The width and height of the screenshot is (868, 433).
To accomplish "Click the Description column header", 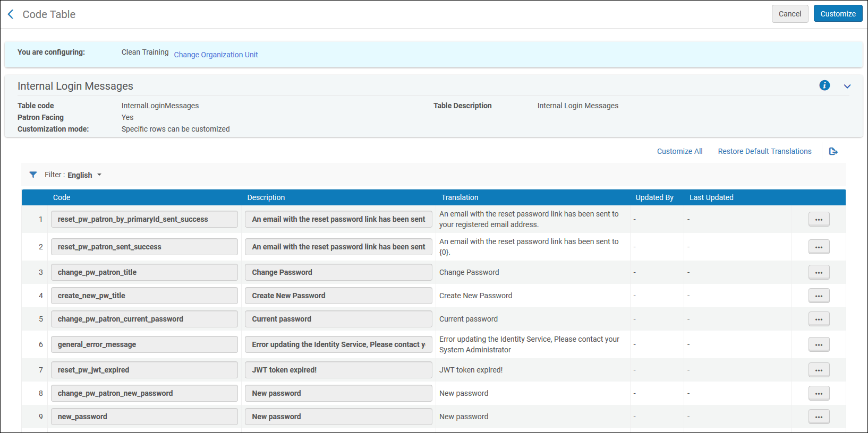I will (266, 197).
